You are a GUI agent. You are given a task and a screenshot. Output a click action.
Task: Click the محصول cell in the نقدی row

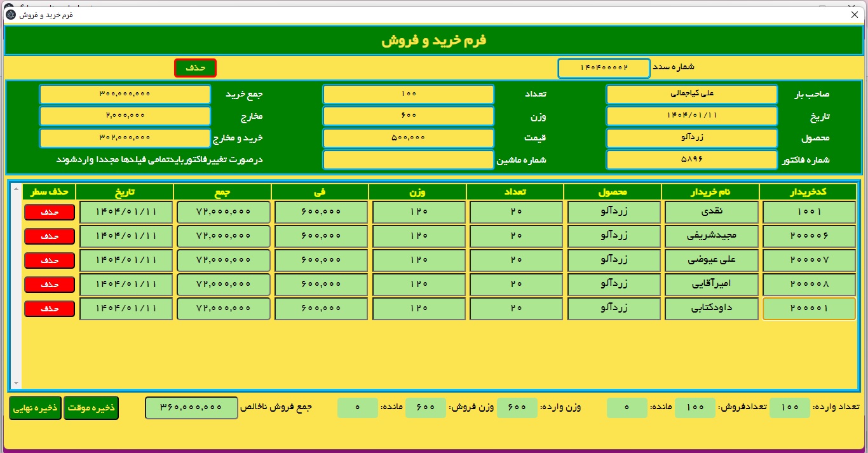(x=614, y=212)
